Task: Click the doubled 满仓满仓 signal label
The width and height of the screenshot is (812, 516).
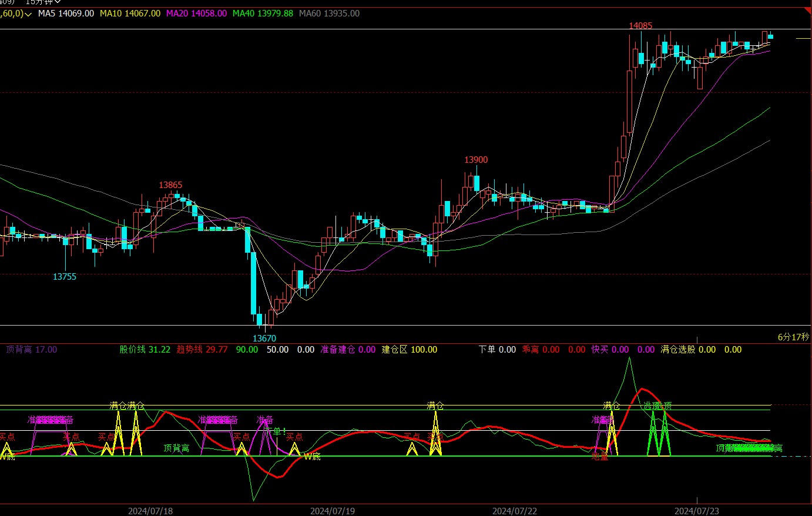Action: tap(127, 406)
